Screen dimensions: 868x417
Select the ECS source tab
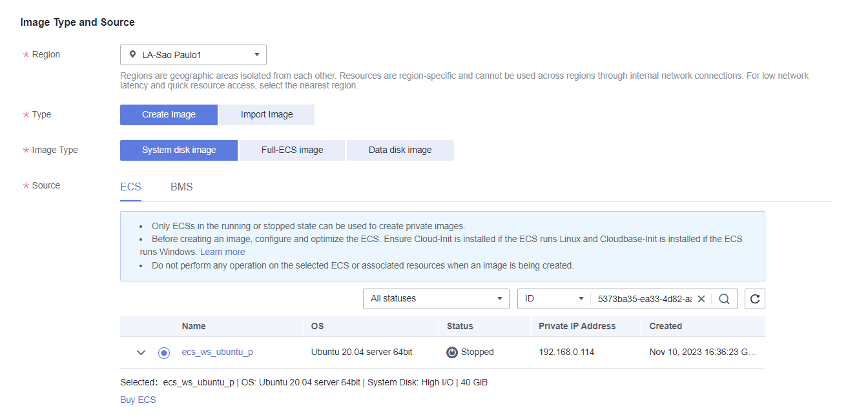pyautogui.click(x=130, y=187)
